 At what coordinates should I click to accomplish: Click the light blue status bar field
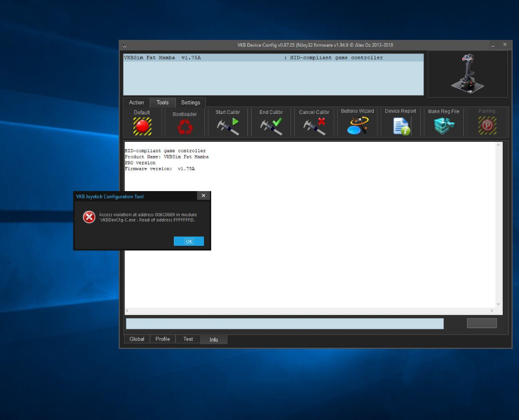285,324
